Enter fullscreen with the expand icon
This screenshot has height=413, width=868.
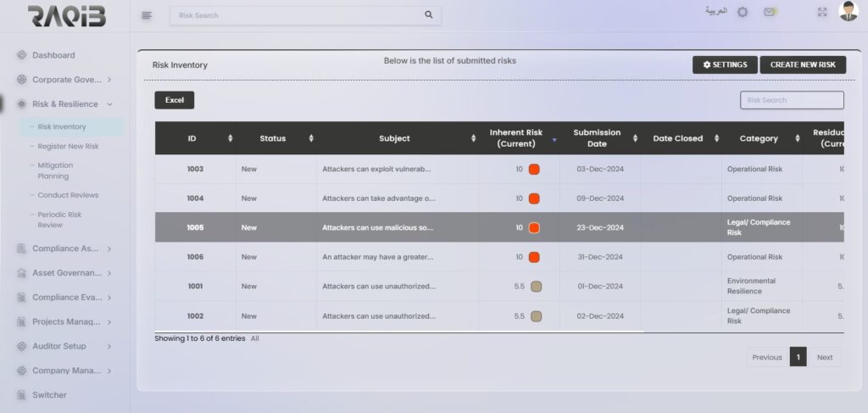(x=821, y=12)
